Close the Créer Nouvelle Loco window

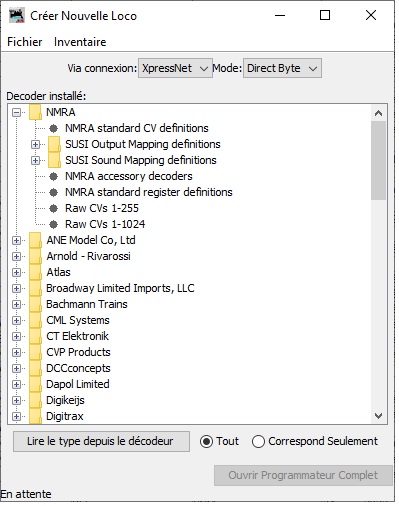coord(371,15)
